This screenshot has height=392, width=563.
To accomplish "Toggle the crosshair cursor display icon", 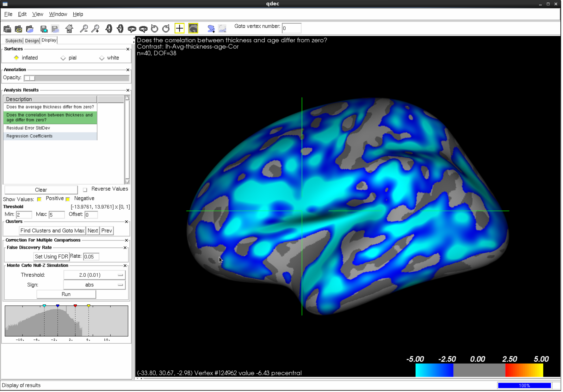I will click(179, 28).
